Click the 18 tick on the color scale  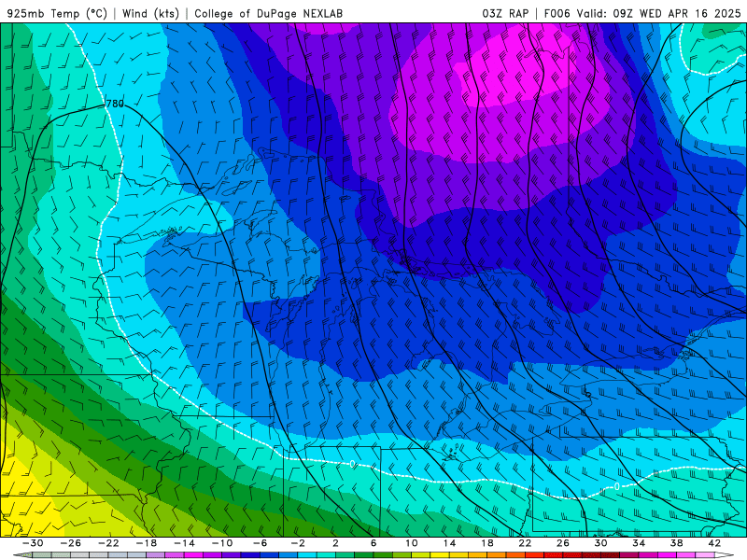tap(487, 543)
